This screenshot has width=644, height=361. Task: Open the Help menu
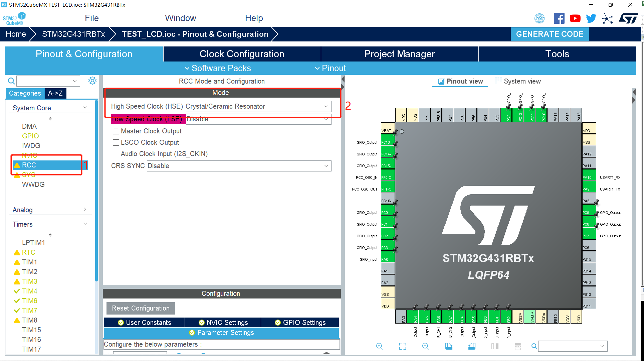[x=254, y=18]
